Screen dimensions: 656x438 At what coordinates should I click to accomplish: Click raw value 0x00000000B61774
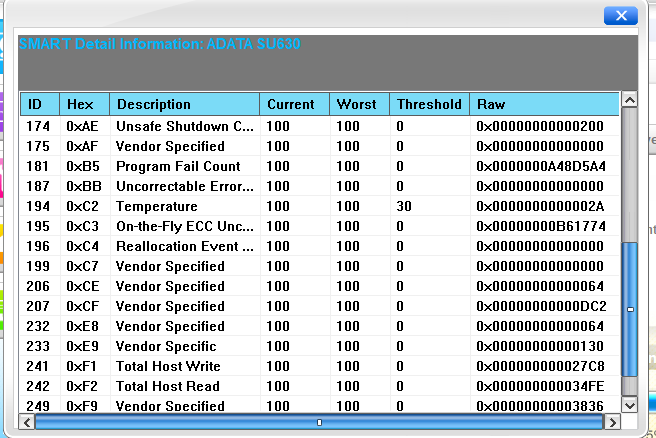[x=541, y=226]
